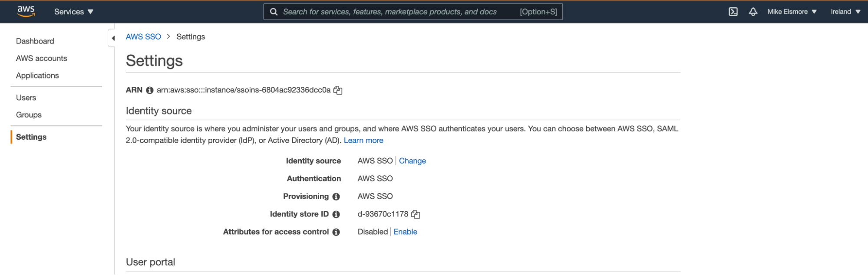This screenshot has height=275, width=868.
Task: Click info icon for Attributes for access control
Action: [336, 232]
